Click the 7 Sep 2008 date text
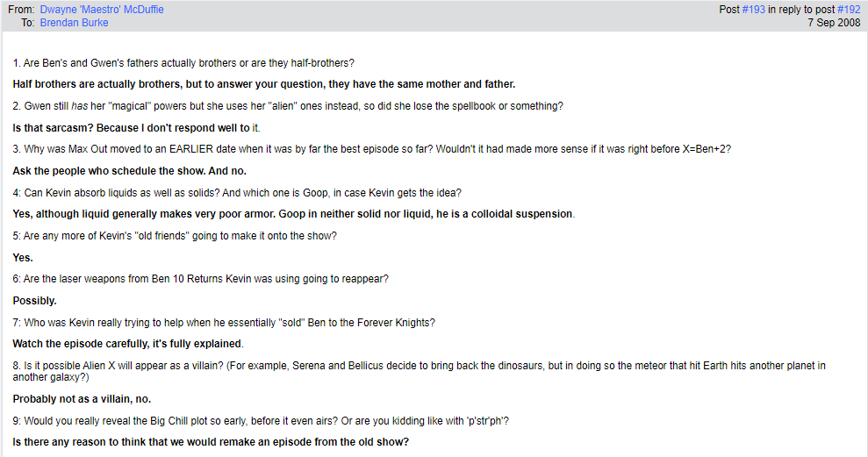Viewport: 868px width, 457px height. point(834,23)
